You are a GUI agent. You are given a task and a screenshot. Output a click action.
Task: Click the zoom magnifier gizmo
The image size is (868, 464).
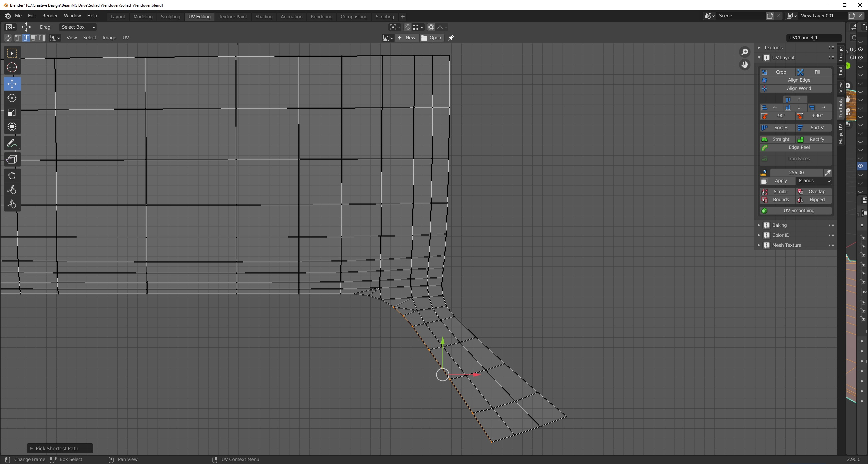click(745, 52)
